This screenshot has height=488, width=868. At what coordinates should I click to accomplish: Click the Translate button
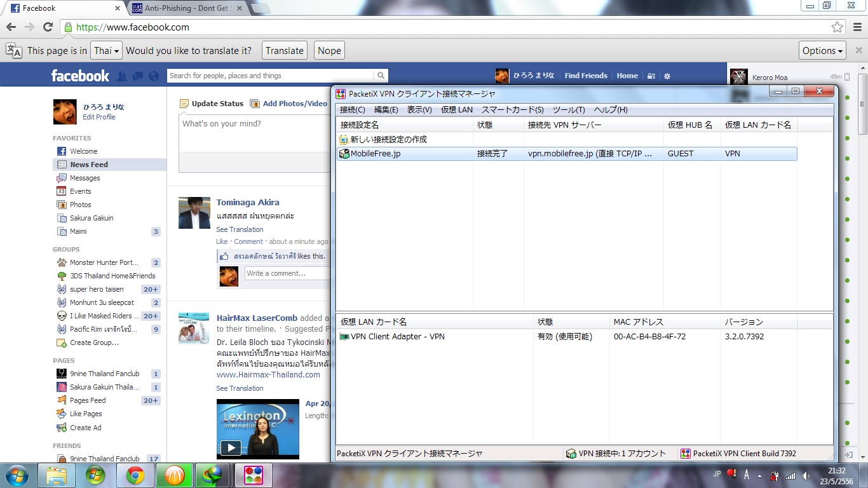[x=285, y=51]
